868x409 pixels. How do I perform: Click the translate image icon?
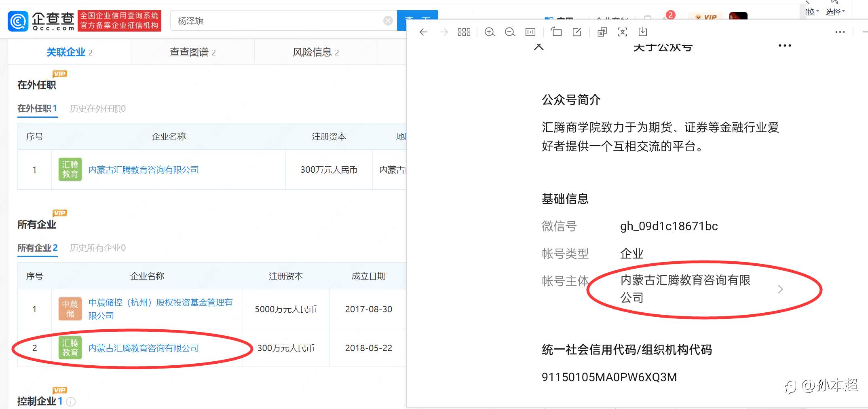[602, 32]
